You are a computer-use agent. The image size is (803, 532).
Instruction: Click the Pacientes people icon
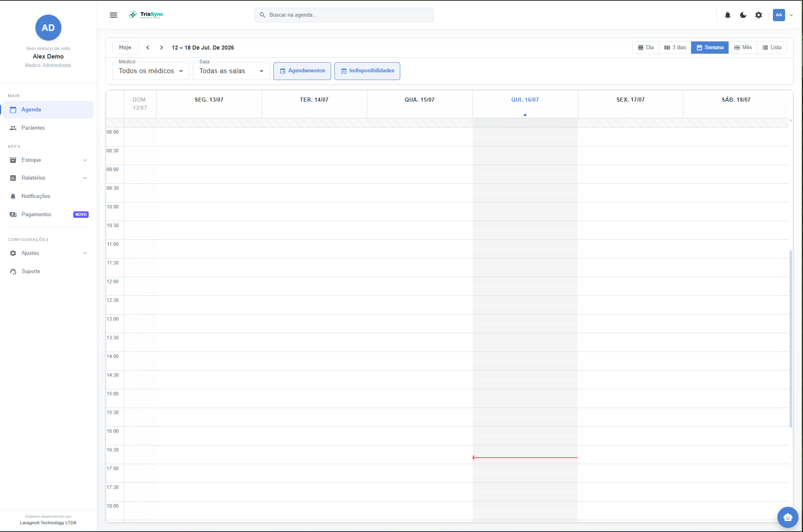point(13,128)
